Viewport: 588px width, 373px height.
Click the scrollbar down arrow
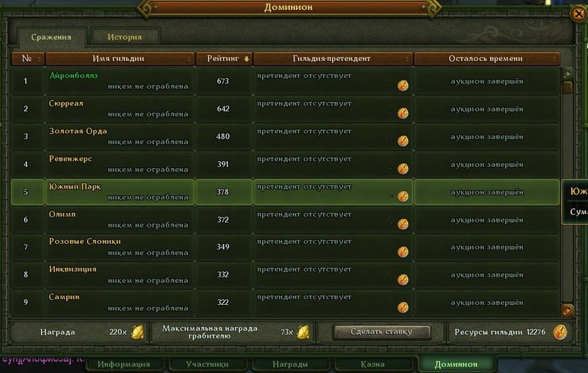click(567, 311)
